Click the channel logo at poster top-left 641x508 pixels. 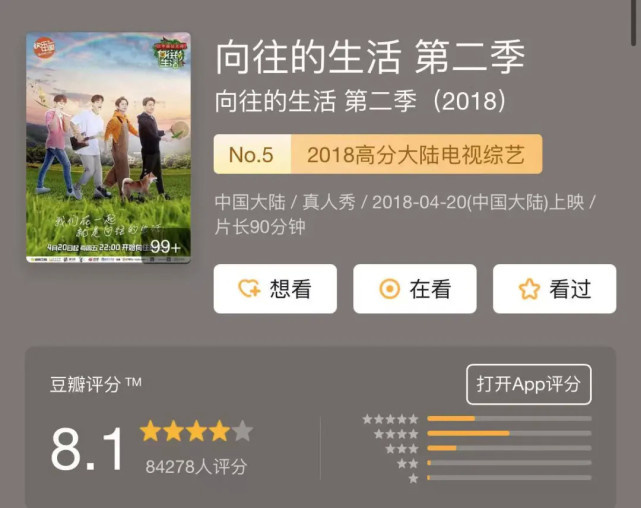pyautogui.click(x=44, y=47)
